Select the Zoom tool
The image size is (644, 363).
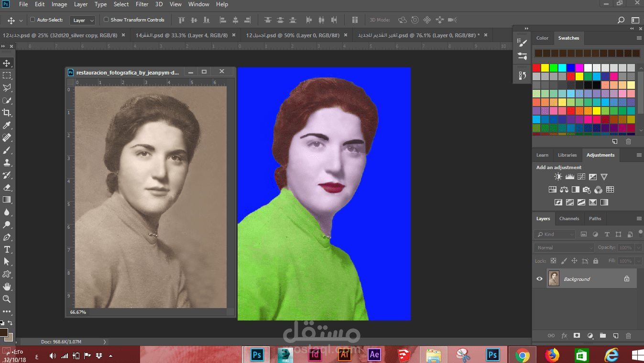(x=7, y=299)
